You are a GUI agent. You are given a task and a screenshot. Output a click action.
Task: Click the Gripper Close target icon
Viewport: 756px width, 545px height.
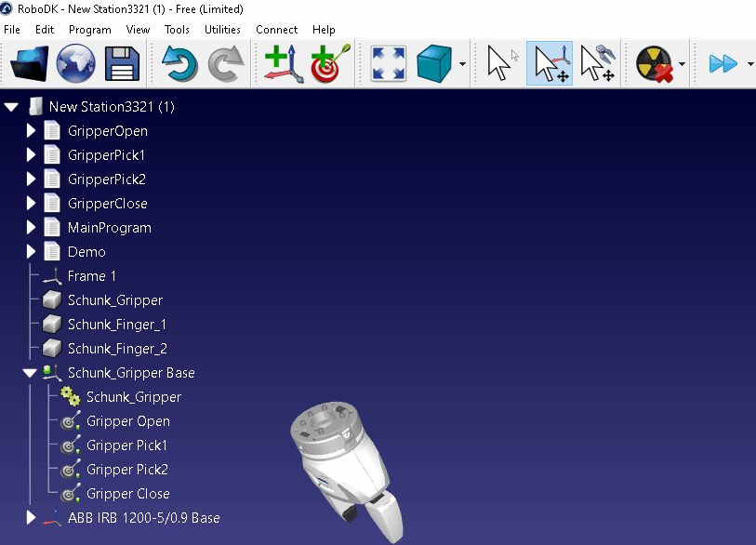(71, 494)
